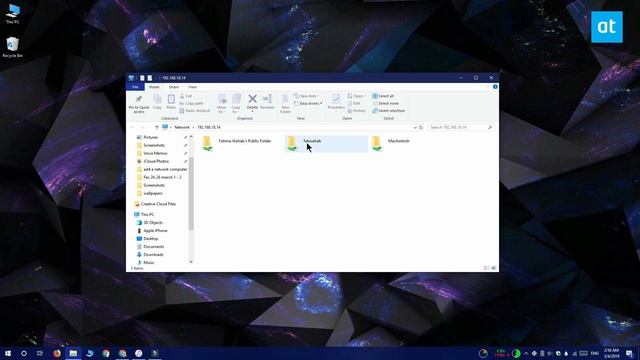Screen dimensions: 640x360
Task: Switch to the Share ribbon tab
Action: pos(173,87)
